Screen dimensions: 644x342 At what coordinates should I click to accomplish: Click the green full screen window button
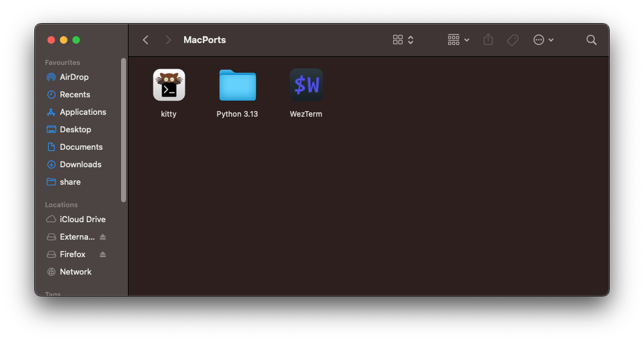(76, 40)
